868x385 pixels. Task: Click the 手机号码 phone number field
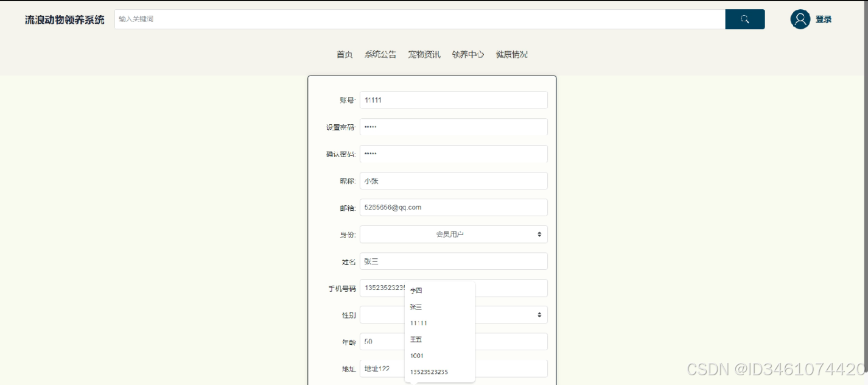[x=453, y=288]
